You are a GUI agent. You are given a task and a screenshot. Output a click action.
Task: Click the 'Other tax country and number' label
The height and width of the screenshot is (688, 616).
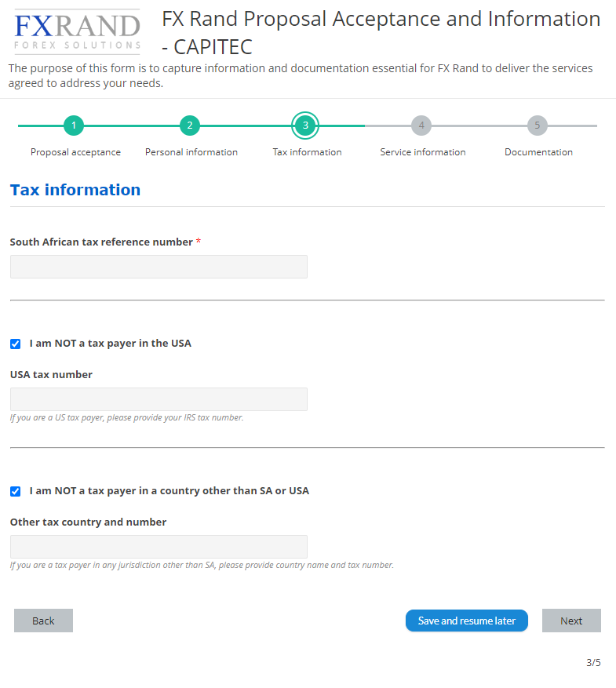(88, 522)
